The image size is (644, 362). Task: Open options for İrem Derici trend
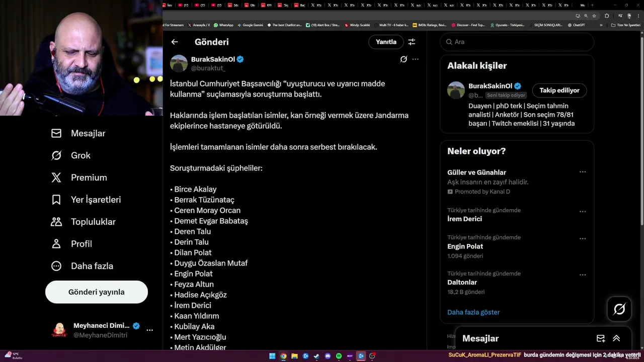pos(583,211)
